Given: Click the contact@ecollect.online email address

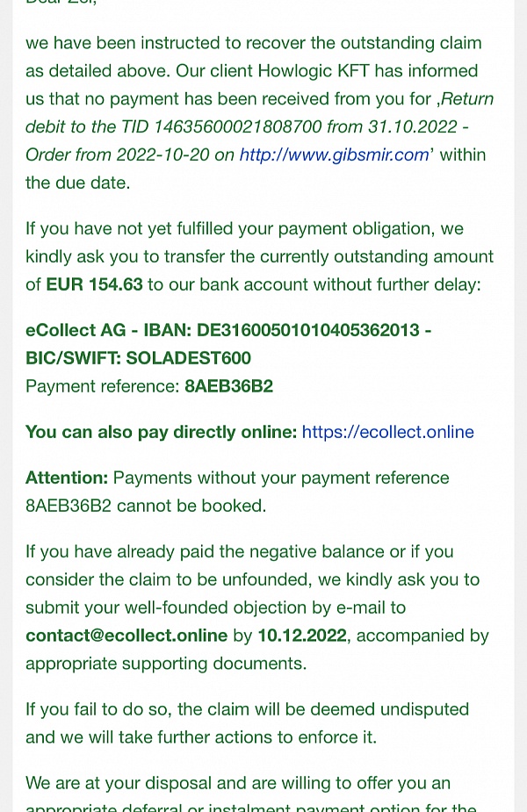Looking at the screenshot, I should [x=126, y=636].
